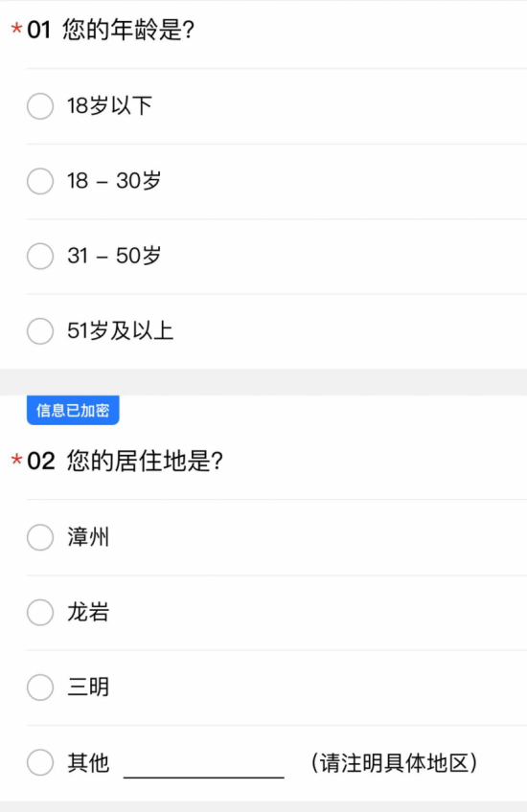The height and width of the screenshot is (812, 527).
Task: Click the question title 您的年龄是?
Action: pyautogui.click(x=128, y=30)
